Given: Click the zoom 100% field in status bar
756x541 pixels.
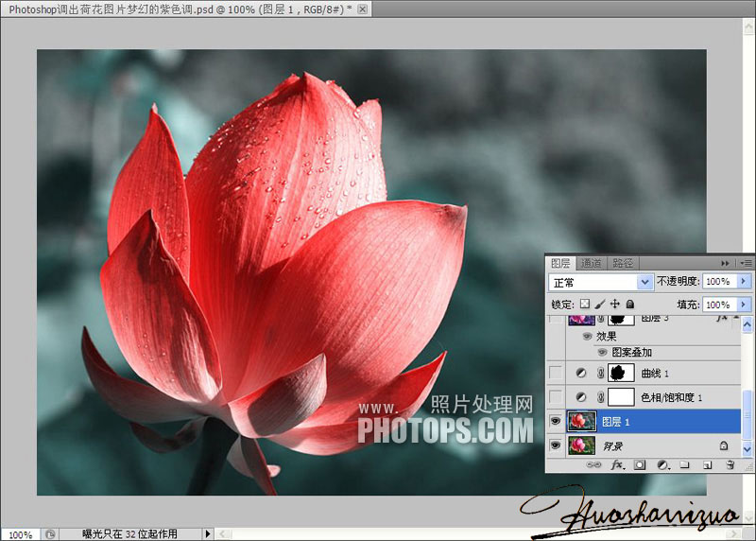Looking at the screenshot, I should 20,534.
